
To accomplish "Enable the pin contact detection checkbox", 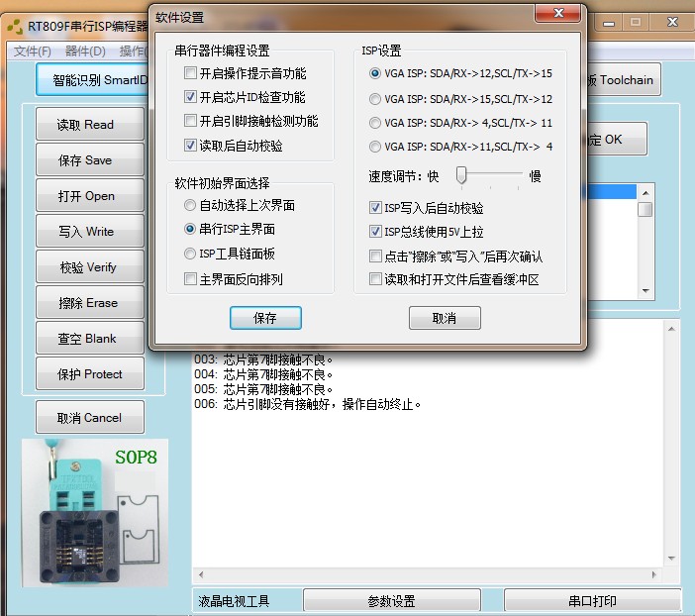I will tap(191, 121).
